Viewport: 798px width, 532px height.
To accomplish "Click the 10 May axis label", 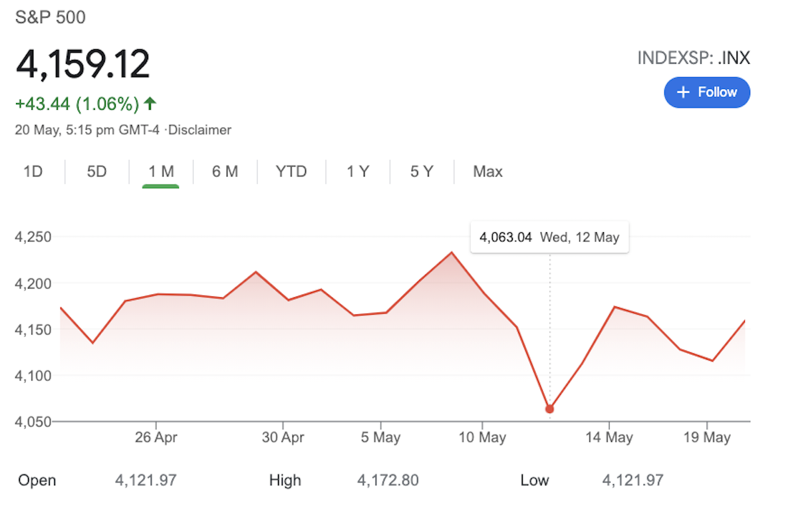I will point(482,438).
